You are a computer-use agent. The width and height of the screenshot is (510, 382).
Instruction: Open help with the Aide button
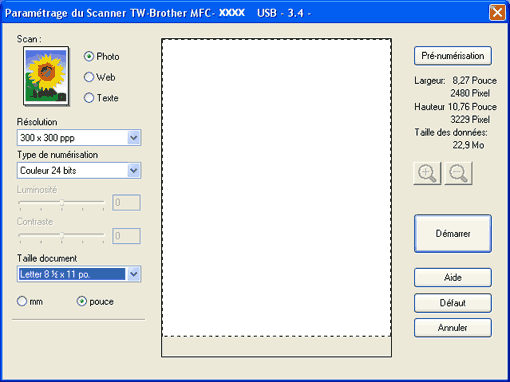point(453,278)
